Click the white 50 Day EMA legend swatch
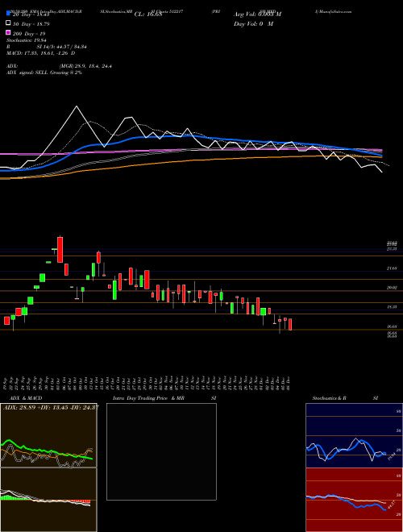This screenshot has width=403, height=532. tap(8, 23)
